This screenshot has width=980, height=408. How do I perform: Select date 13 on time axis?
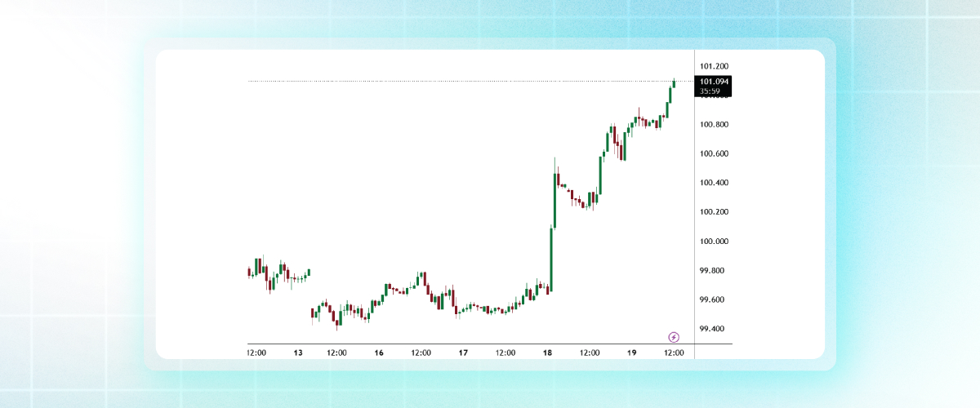point(298,353)
